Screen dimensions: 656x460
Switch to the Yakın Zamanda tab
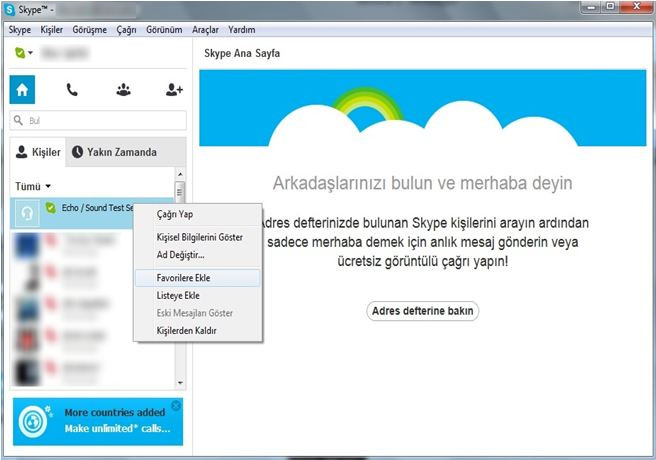(x=114, y=152)
